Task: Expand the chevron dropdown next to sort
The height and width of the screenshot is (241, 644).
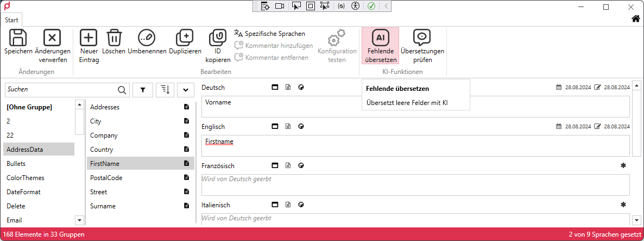Action: point(185,90)
